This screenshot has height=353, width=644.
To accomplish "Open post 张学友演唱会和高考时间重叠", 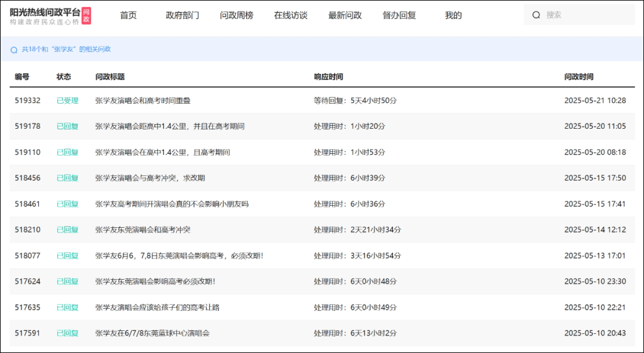I will pyautogui.click(x=143, y=101).
